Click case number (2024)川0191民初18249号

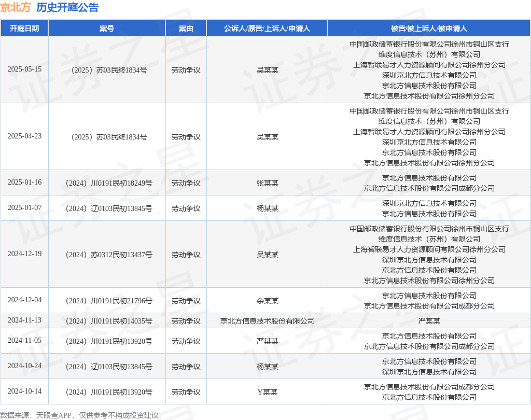109,183
